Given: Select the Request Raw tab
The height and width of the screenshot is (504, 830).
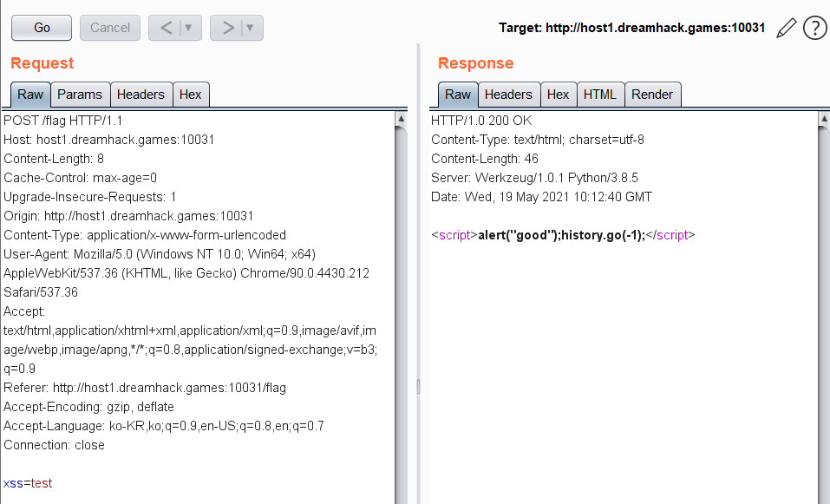Looking at the screenshot, I should click(x=30, y=95).
